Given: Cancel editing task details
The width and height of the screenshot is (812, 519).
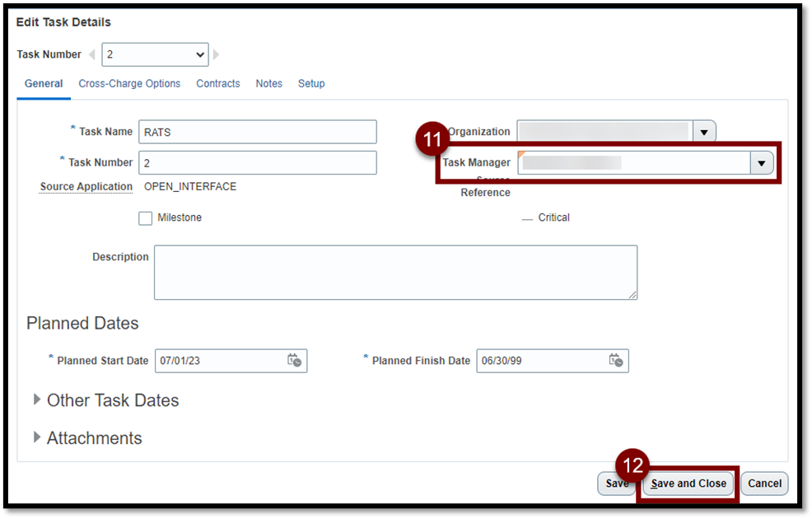Looking at the screenshot, I should (764, 484).
